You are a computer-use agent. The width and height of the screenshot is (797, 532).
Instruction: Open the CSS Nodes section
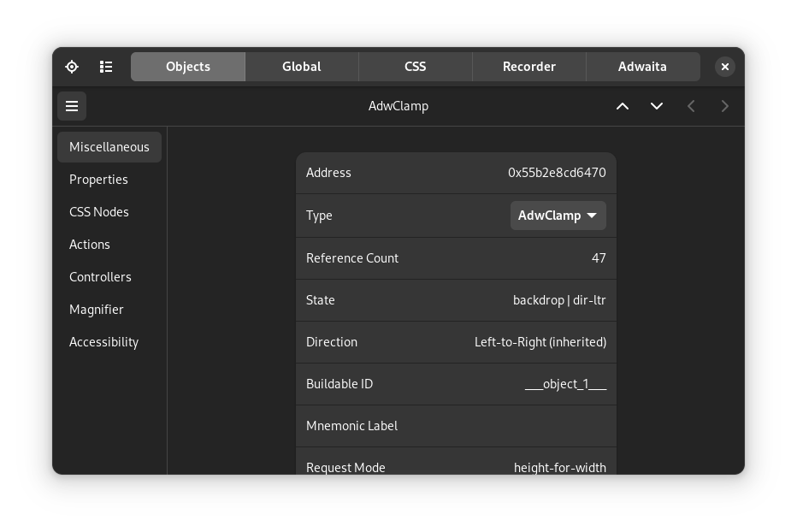[99, 212]
